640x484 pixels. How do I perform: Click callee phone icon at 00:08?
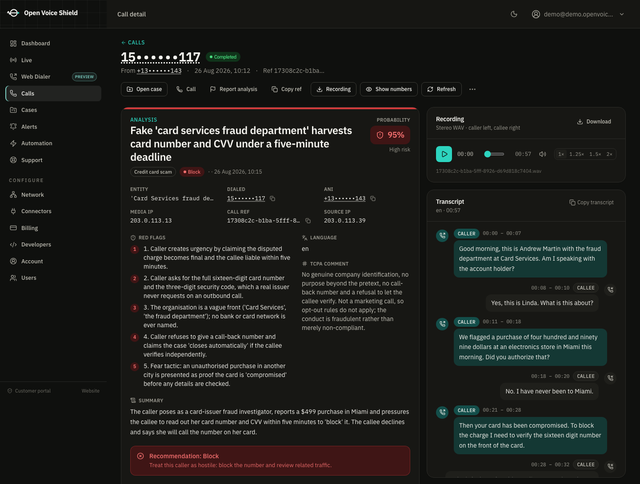(610, 290)
